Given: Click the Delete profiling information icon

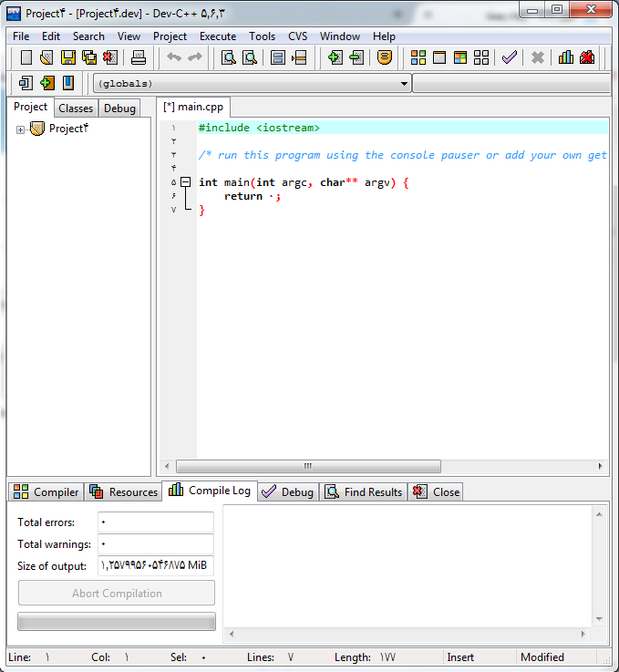Looking at the screenshot, I should coord(587,57).
